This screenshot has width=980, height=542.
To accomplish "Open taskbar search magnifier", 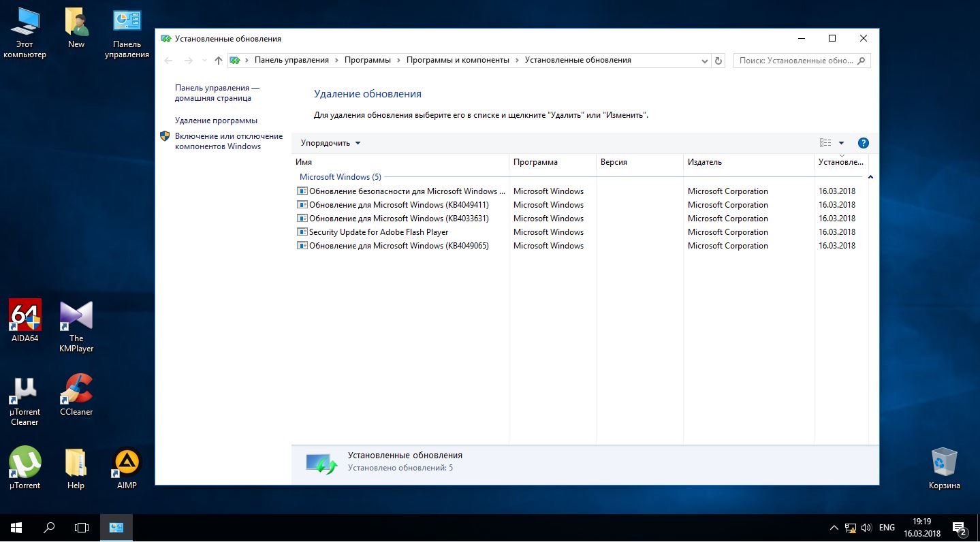I will pyautogui.click(x=49, y=528).
